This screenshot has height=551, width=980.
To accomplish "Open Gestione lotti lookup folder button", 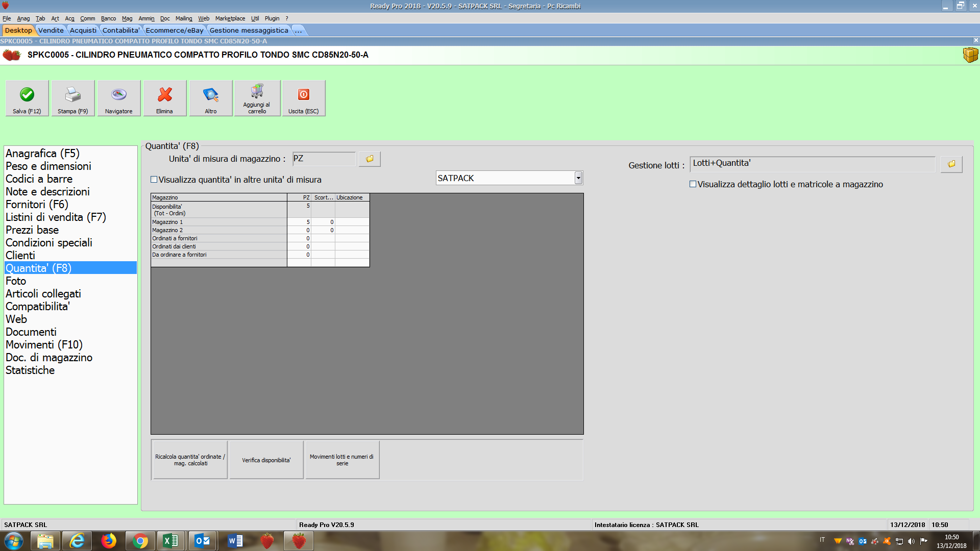I will coord(951,164).
